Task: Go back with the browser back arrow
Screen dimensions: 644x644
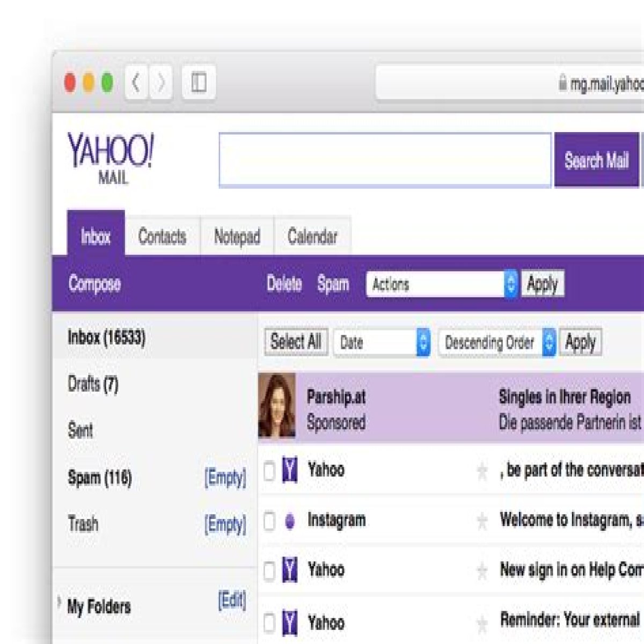Action: click(136, 83)
